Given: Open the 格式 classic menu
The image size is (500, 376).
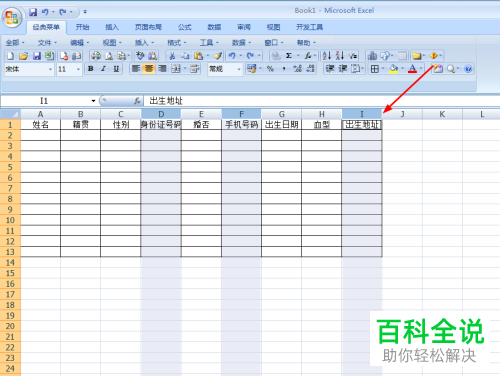Looking at the screenshot, I should [177, 43].
